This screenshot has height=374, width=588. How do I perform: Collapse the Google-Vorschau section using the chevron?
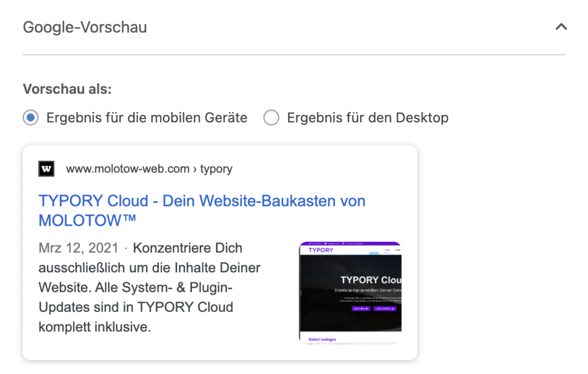pyautogui.click(x=561, y=26)
